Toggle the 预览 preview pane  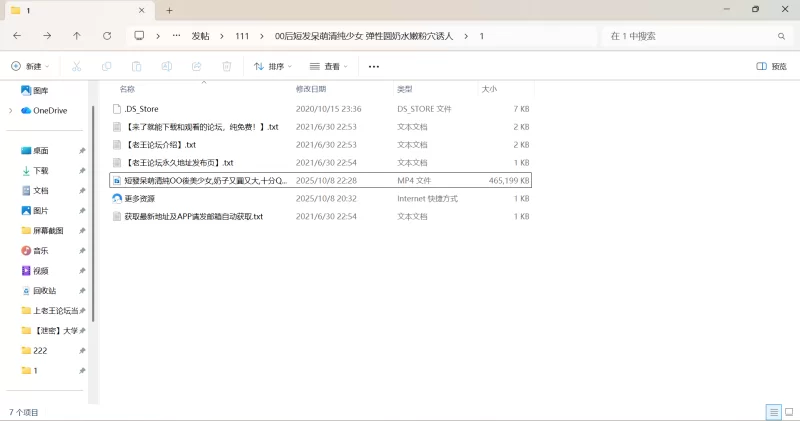(771, 66)
